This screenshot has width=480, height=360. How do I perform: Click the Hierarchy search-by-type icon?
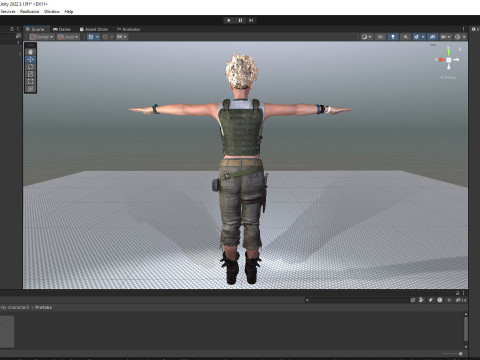click(18, 36)
